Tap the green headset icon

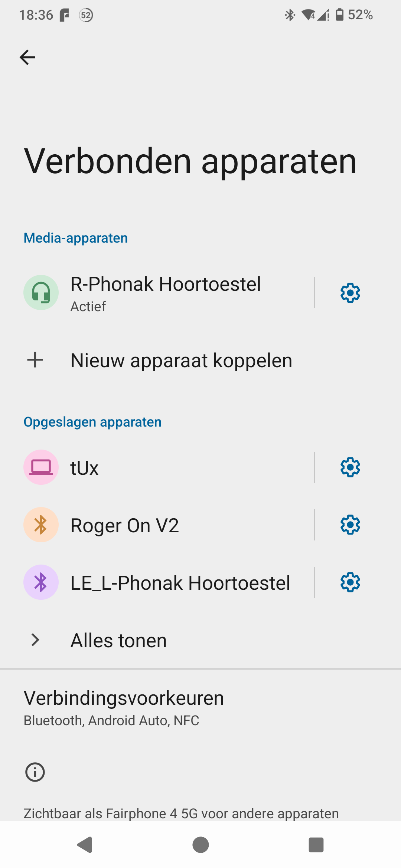(x=41, y=293)
